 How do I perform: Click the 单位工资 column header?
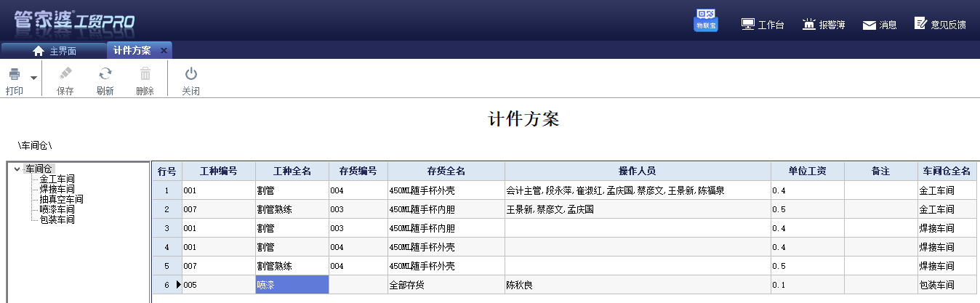point(807,171)
